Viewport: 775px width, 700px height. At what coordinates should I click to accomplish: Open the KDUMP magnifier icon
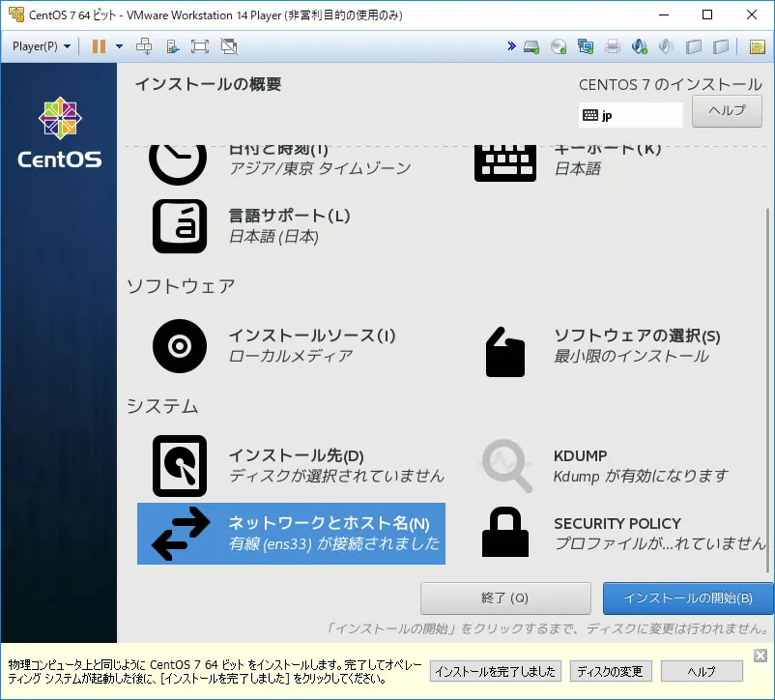coord(506,466)
